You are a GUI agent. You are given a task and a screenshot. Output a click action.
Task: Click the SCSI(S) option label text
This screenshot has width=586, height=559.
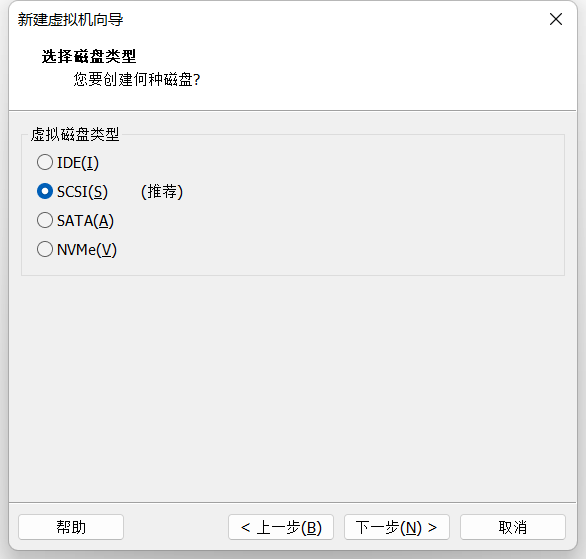click(82, 192)
